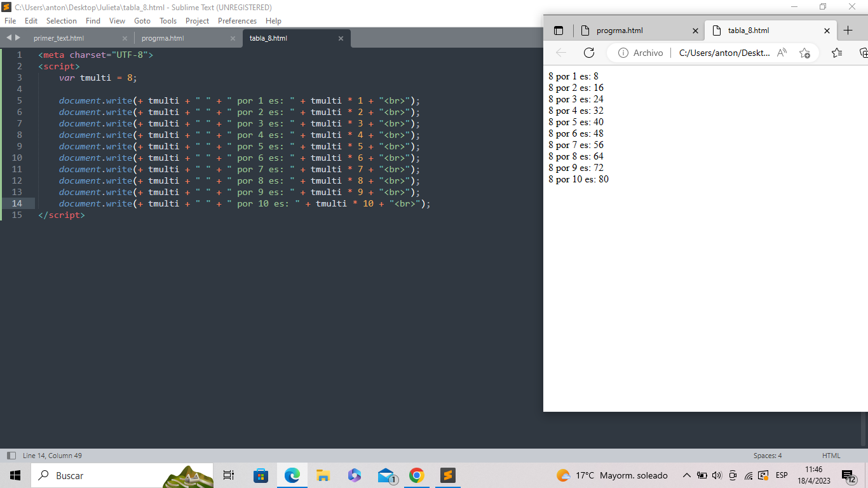Open Task View on the taskbar

pos(229,475)
